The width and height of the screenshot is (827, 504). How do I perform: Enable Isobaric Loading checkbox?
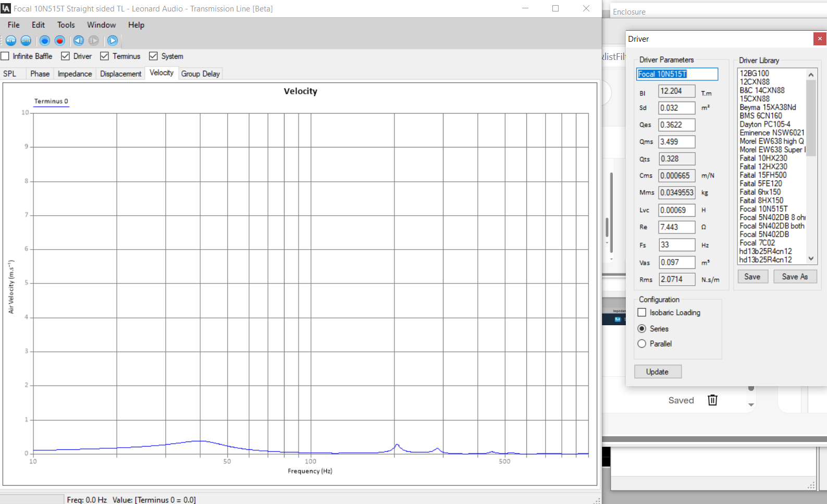[642, 312]
